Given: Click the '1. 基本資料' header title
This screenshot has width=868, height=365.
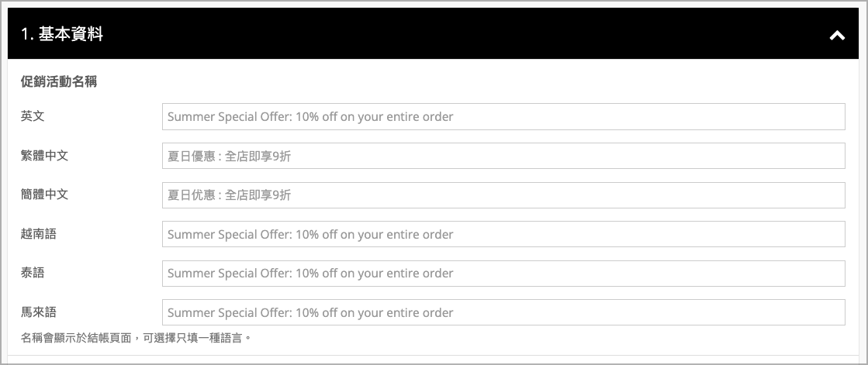Looking at the screenshot, I should click(x=62, y=34).
